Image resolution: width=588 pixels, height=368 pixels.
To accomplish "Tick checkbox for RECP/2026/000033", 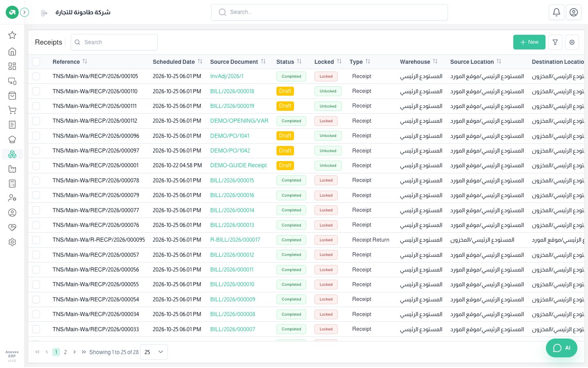I will pos(36,329).
